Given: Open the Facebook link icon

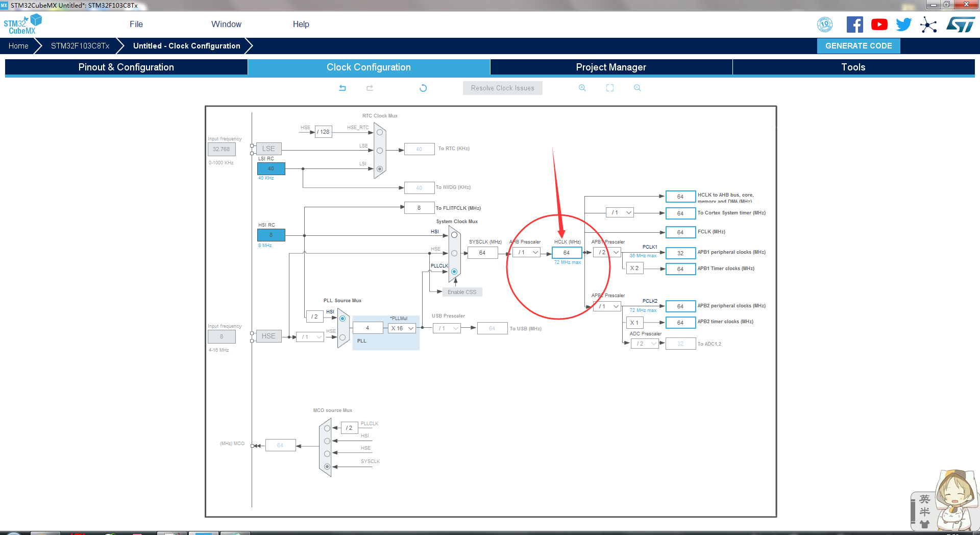Looking at the screenshot, I should (855, 25).
